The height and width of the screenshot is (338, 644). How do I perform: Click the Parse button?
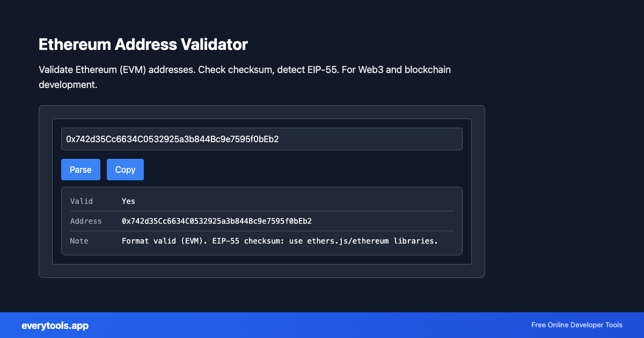point(80,169)
